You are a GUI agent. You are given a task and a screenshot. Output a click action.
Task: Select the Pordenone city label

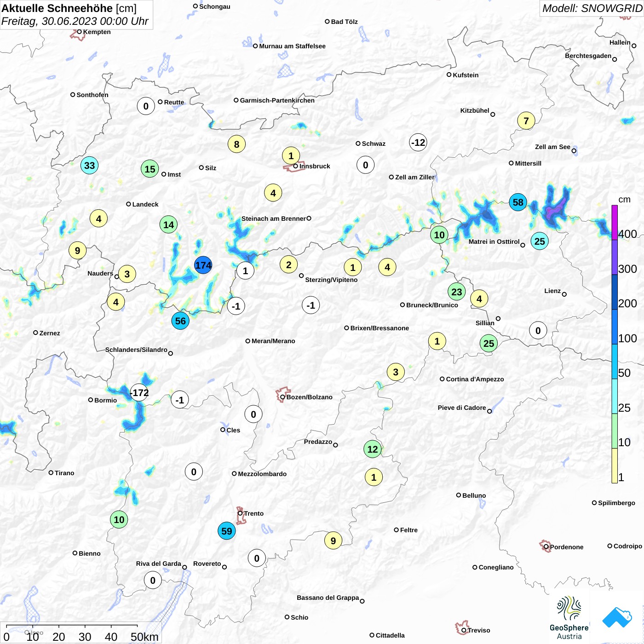pos(567,547)
